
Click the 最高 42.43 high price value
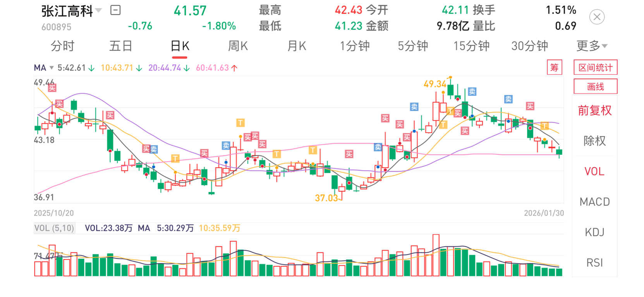pos(349,10)
